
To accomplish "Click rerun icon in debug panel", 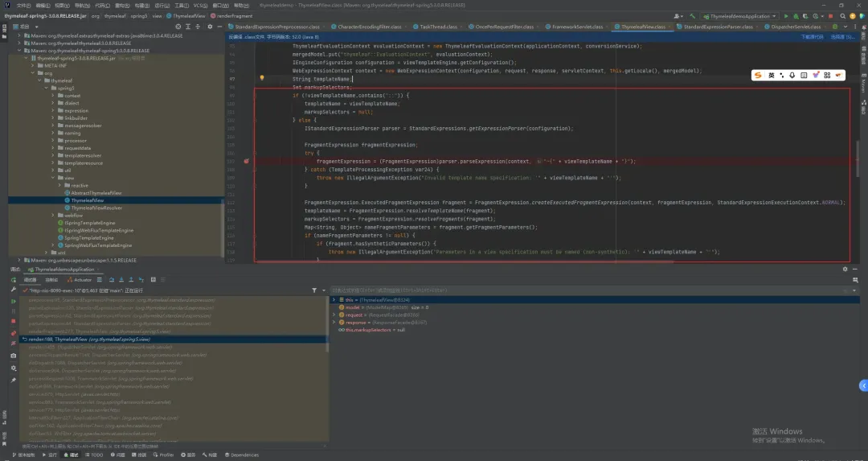I will [x=14, y=280].
